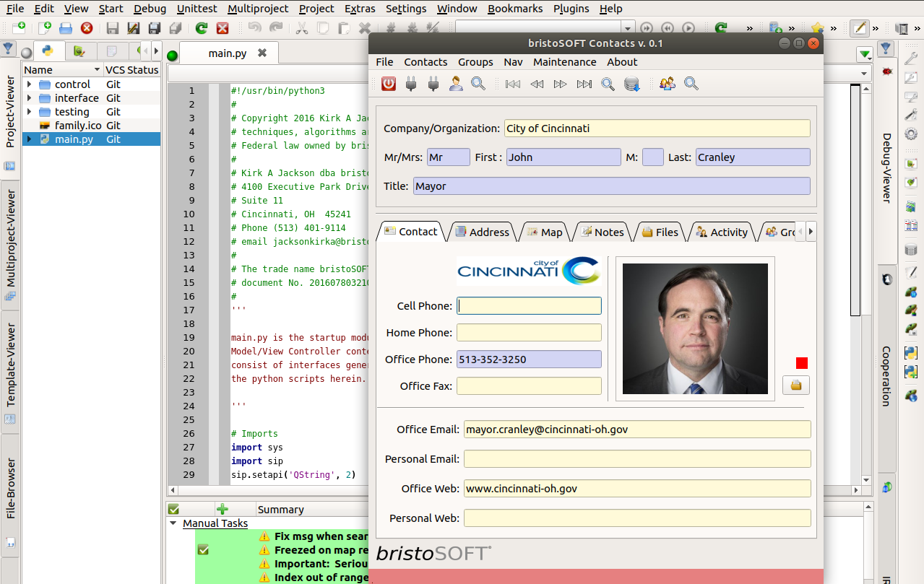Go to last contact record
Screen dimensions: 924x584
584,84
